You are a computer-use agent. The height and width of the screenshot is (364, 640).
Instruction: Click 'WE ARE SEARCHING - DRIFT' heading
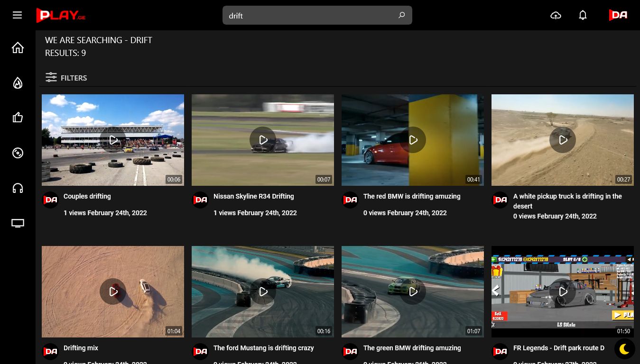[x=99, y=40]
